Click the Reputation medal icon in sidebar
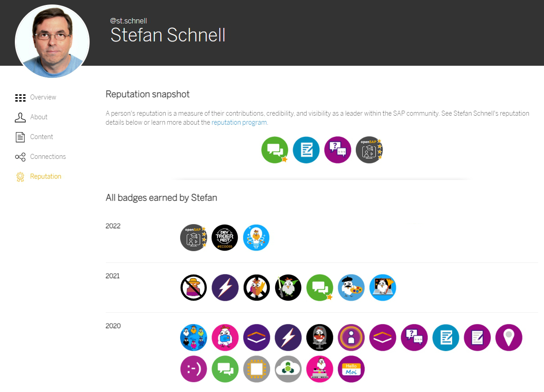Viewport: 544px width, 392px height. tap(20, 176)
